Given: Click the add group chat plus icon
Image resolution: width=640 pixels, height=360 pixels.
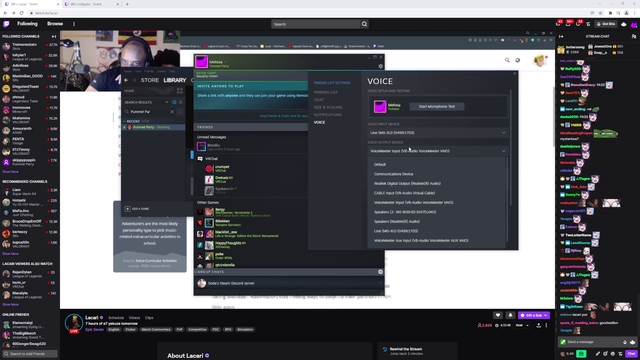Looking at the screenshot, I should tap(380, 272).
